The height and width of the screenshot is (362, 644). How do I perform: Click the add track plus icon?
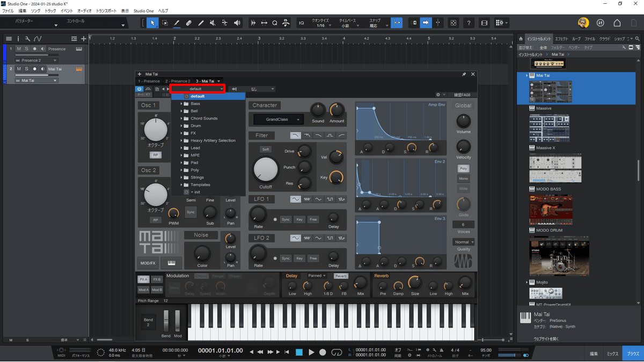click(83, 39)
